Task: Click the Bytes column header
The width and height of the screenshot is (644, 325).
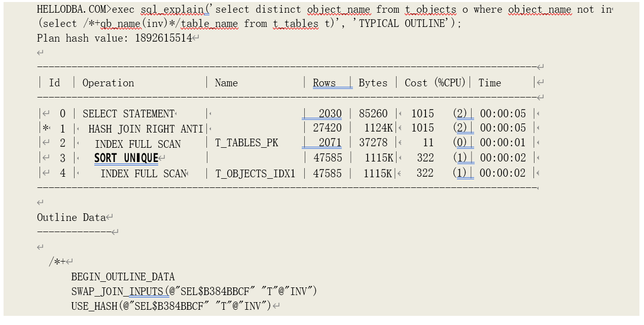Action: pyautogui.click(x=373, y=83)
